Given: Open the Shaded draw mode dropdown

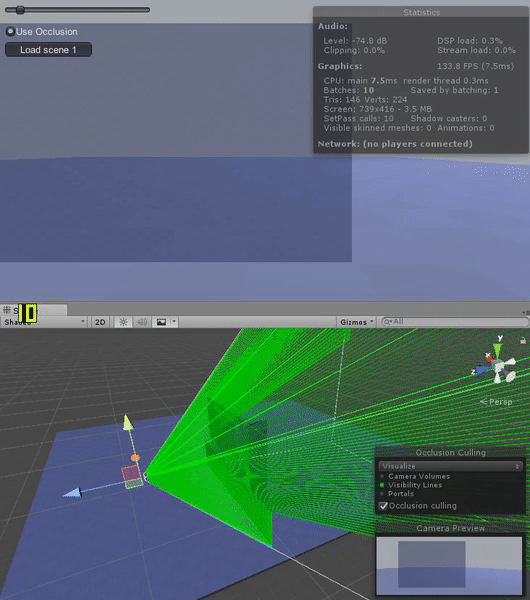Looking at the screenshot, I should pyautogui.click(x=44, y=322).
